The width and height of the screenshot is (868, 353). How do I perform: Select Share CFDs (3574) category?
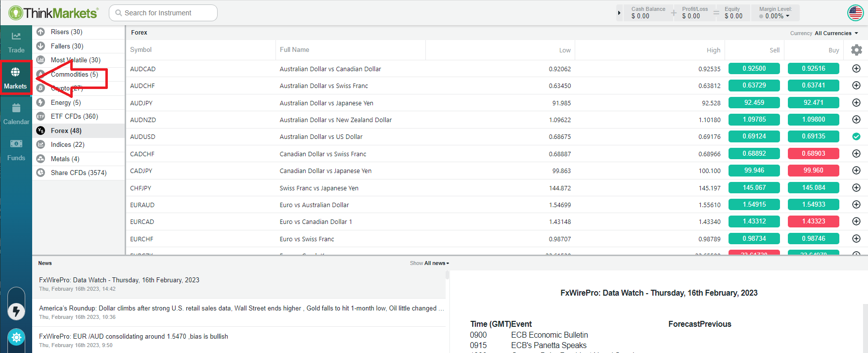point(78,173)
